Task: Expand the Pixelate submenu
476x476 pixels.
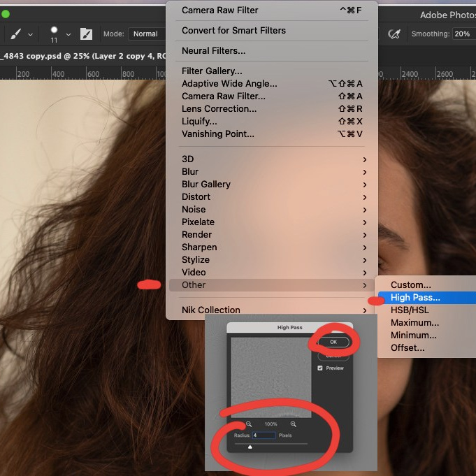Action: 272,222
